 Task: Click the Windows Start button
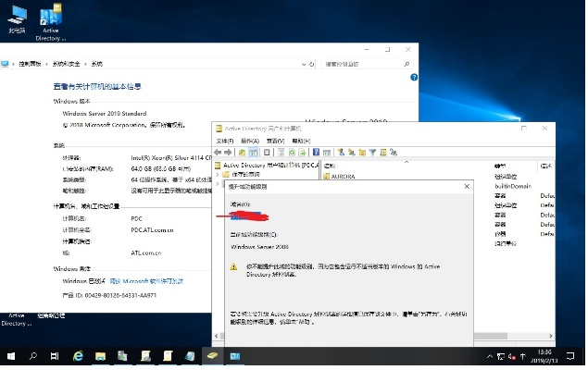pos(11,356)
